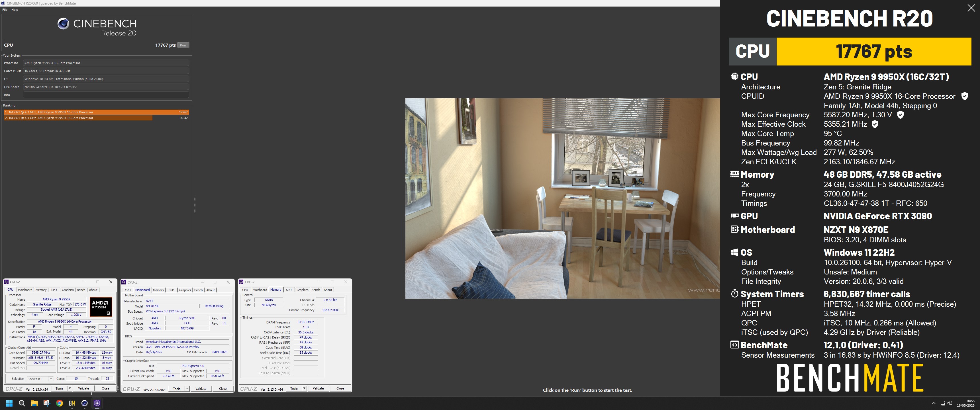Open the Socket #1 selection combo box
Viewport: 980px width, 410px height.
[40, 379]
